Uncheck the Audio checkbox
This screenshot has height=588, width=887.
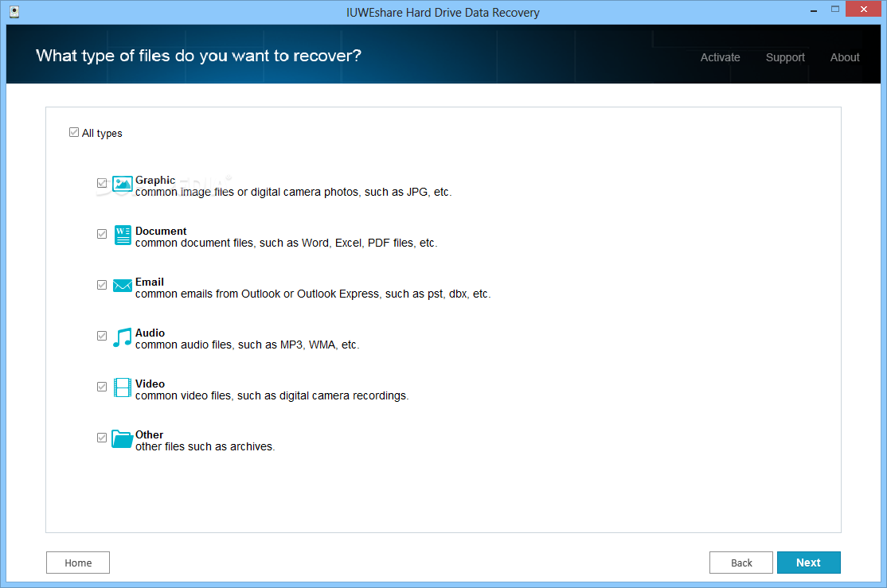pos(102,336)
